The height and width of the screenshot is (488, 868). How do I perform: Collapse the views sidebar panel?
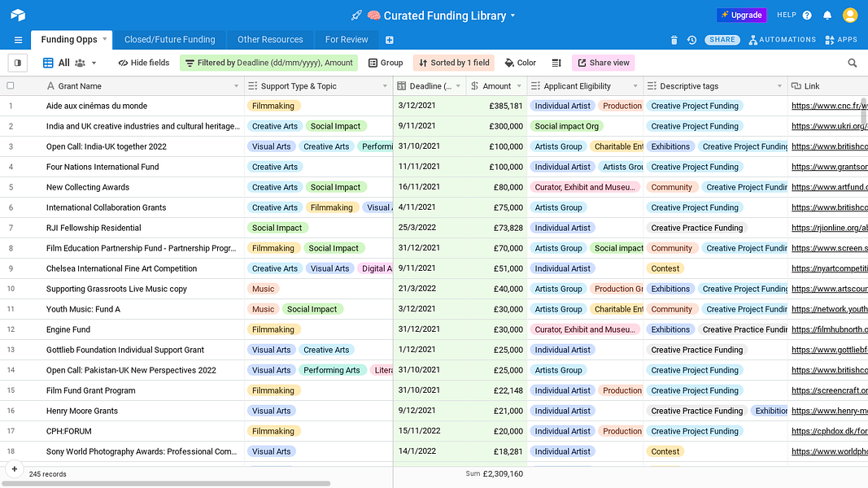(x=17, y=63)
